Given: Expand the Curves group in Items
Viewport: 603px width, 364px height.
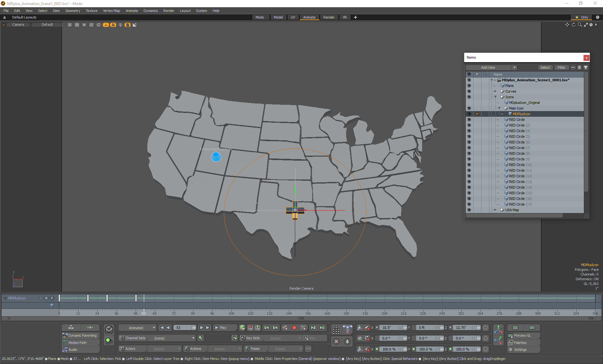Looking at the screenshot, I should [x=496, y=91].
